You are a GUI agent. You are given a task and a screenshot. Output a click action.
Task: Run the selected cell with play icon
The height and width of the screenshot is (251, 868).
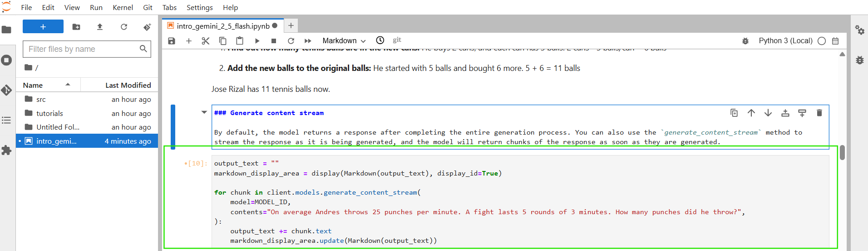257,41
